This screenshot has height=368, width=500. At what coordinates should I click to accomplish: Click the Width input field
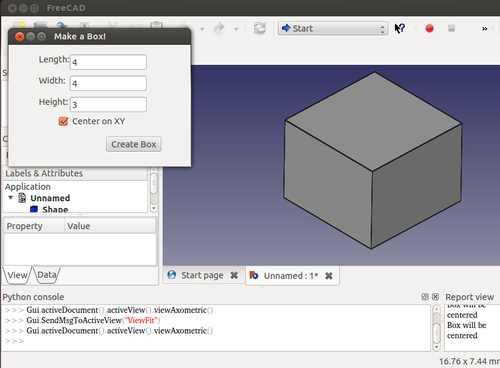point(108,83)
